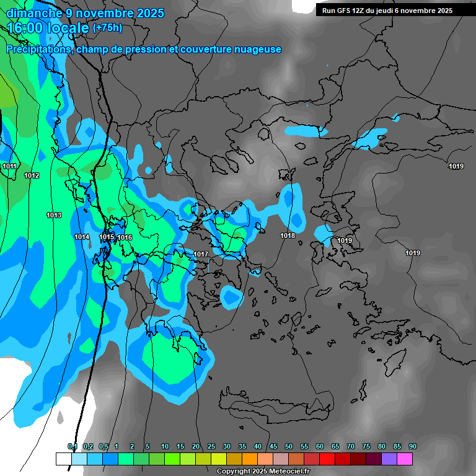
Task: Pick the orange legend swatch under 40
Action: point(250,459)
